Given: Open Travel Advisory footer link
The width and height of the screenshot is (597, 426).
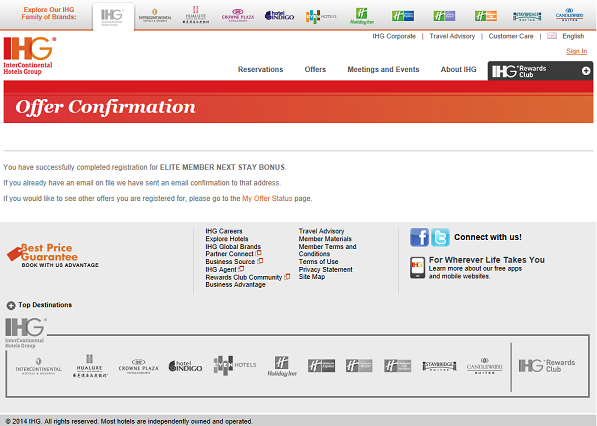Looking at the screenshot, I should (321, 231).
